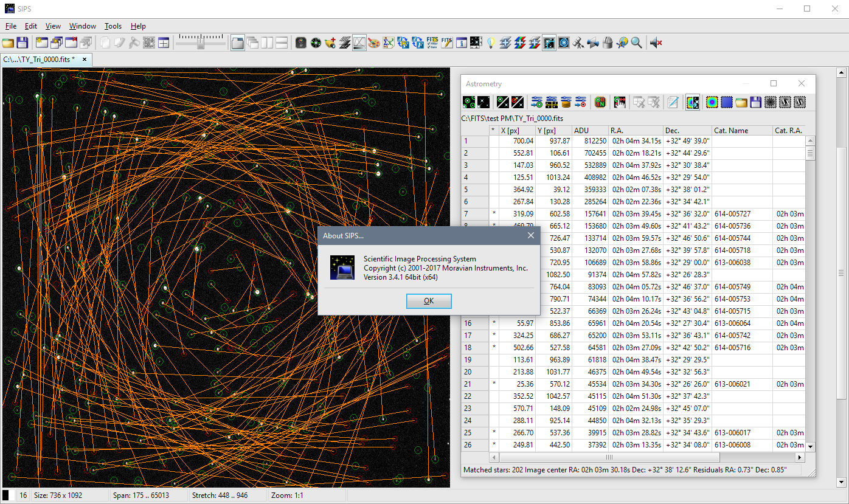Select the TY_Tri_0000.fits document tab

point(40,59)
